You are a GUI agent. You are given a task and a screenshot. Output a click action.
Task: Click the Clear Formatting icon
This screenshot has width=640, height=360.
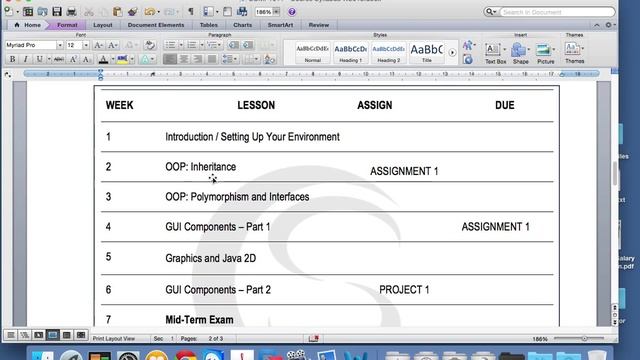pyautogui.click(x=150, y=45)
